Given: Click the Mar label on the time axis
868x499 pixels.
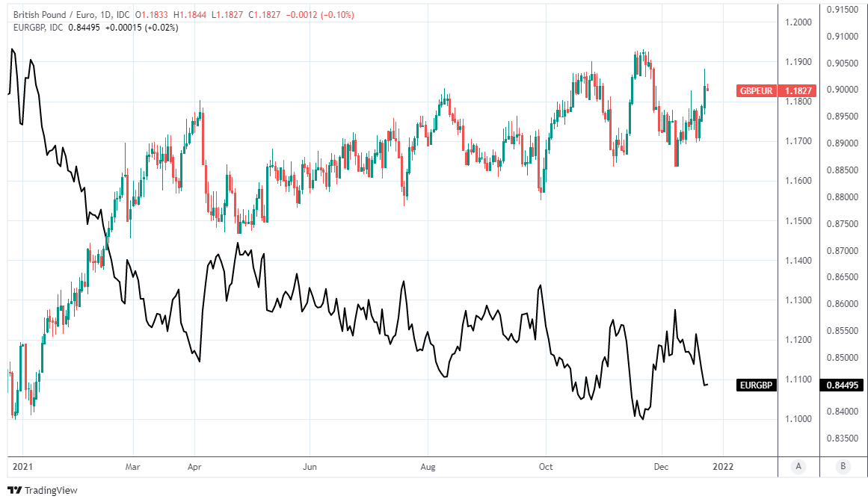Looking at the screenshot, I should (x=133, y=467).
